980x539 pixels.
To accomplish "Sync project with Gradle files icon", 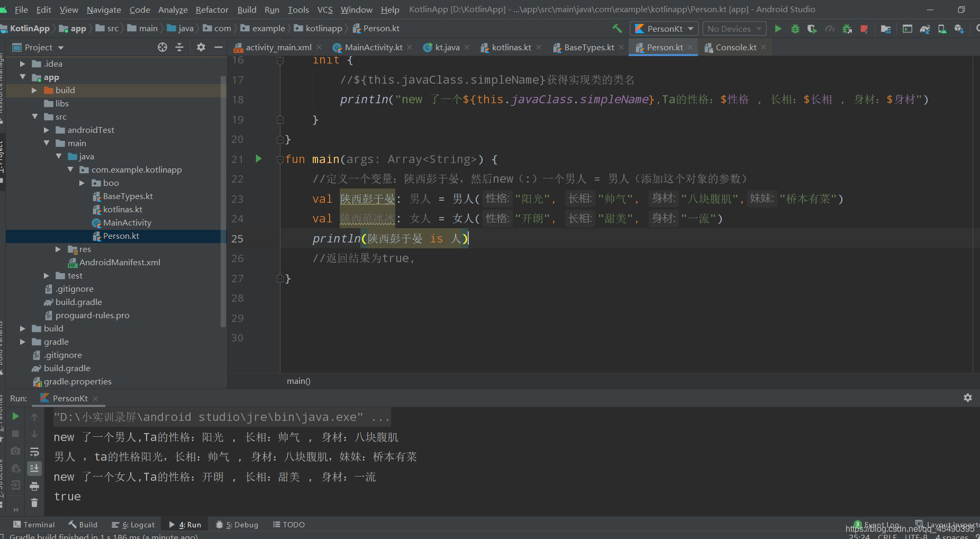I will (925, 29).
